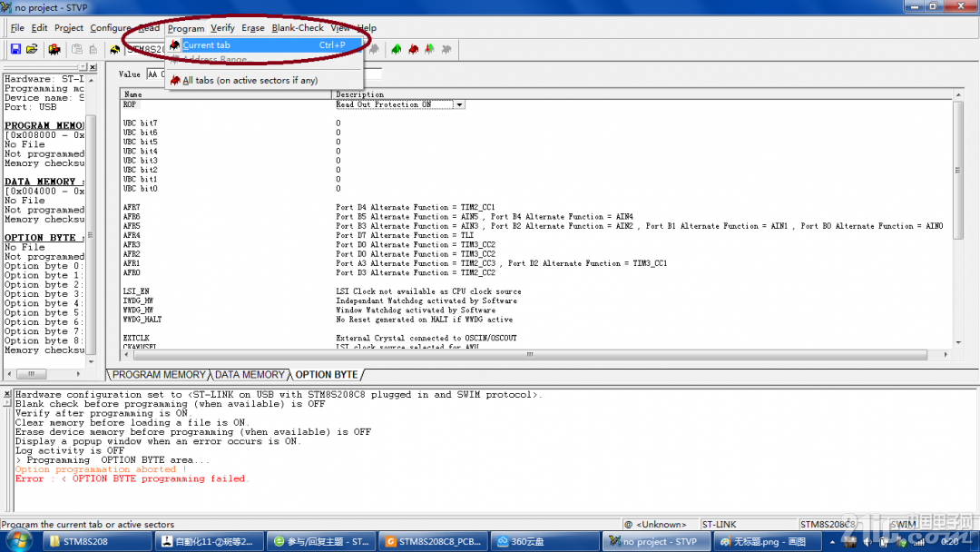The width and height of the screenshot is (980, 552).
Task: Select the UBC bit0 row
Action: [x=140, y=189]
